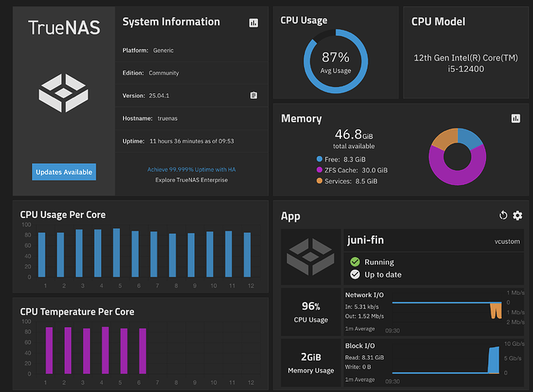Screen dimensions: 533x392
Task: Click the blue Free memory legend dot
Action: click(x=317, y=159)
